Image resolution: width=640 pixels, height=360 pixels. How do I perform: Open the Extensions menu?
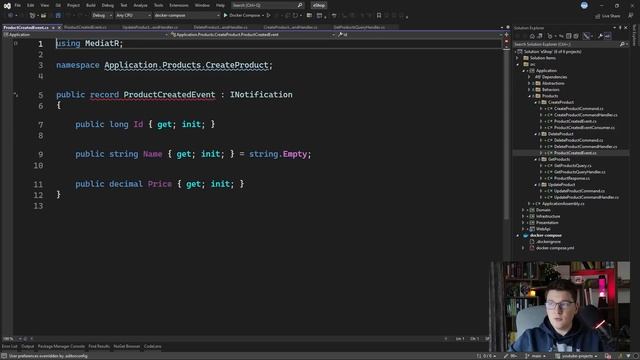click(x=179, y=5)
